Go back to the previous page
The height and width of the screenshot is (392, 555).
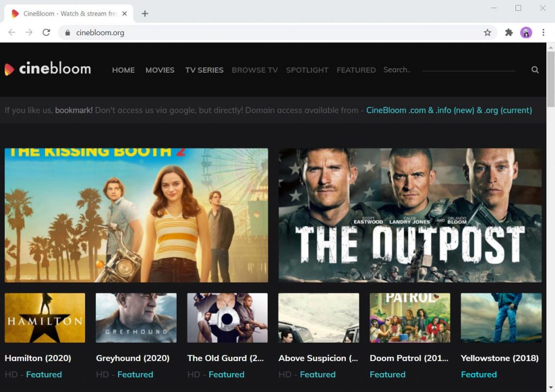coord(12,33)
